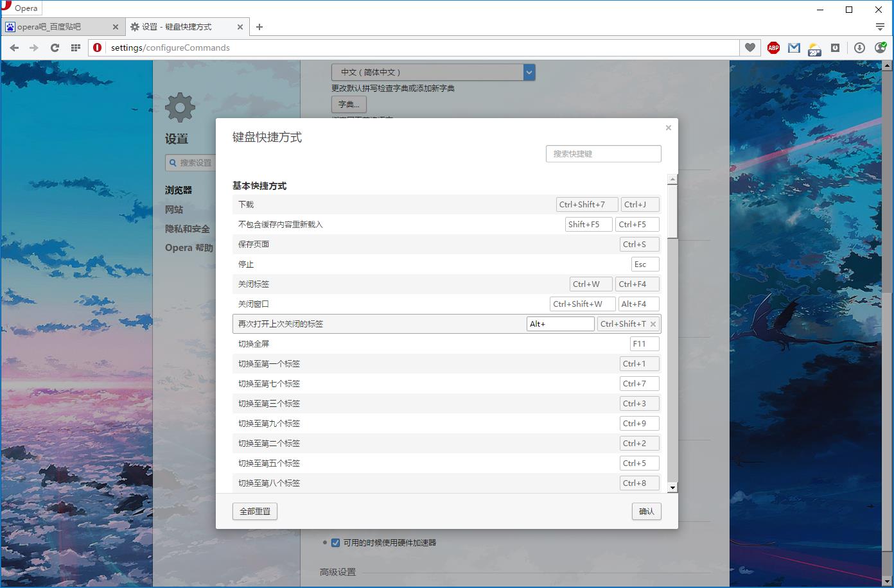Close the 设置 - 键盘快捷方式 tab
This screenshot has height=588, width=894.
[x=240, y=27]
